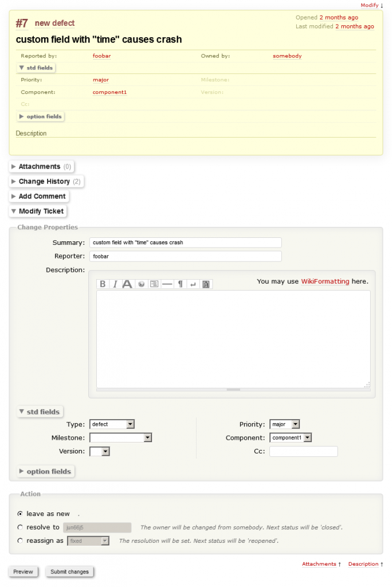This screenshot has width=392, height=587.
Task: Open the Type dropdown showing defect
Action: point(112,424)
